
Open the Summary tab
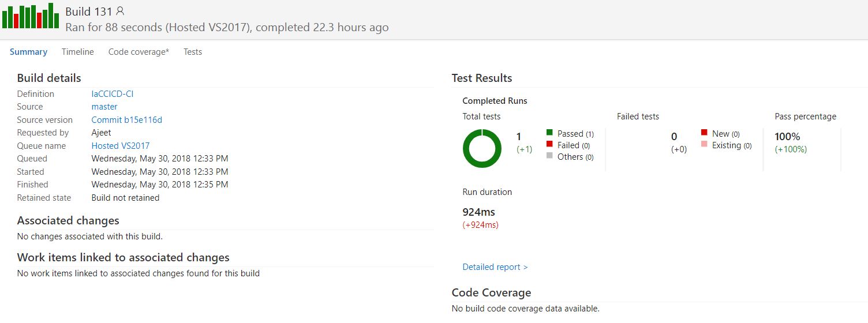click(28, 52)
